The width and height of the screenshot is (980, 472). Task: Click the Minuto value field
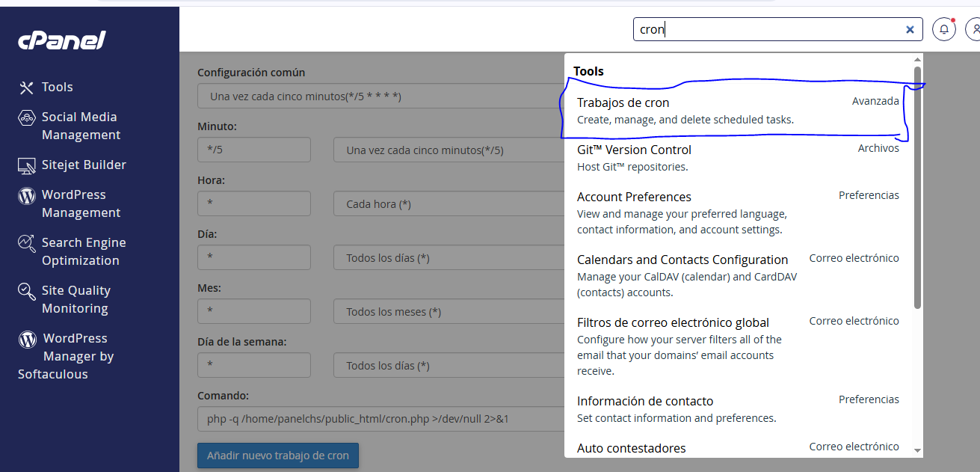tap(254, 150)
